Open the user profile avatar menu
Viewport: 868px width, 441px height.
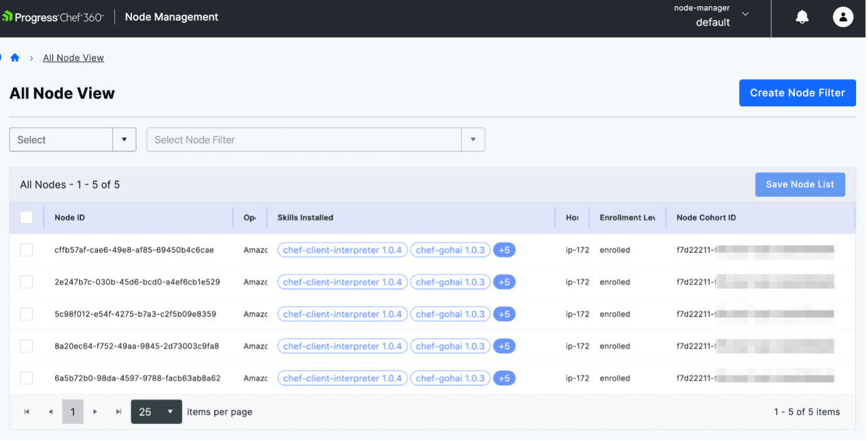coord(843,17)
